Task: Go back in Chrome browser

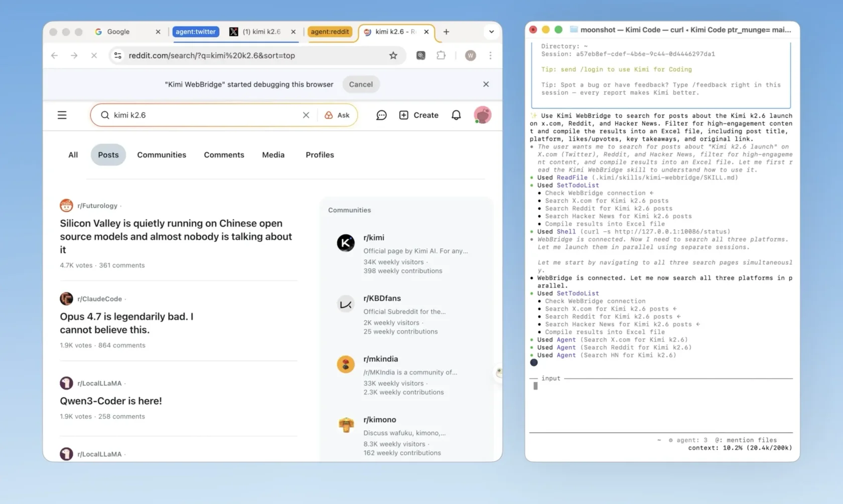Action: pyautogui.click(x=54, y=56)
